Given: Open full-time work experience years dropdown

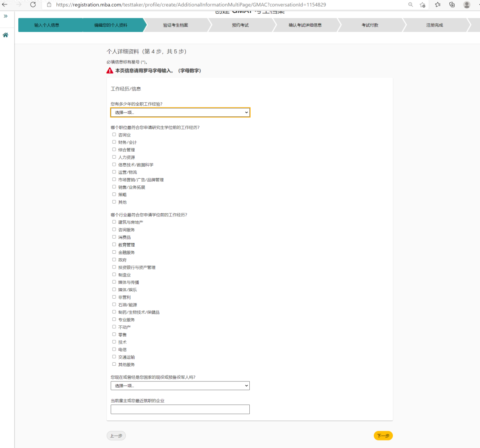Looking at the screenshot, I should 180,112.
